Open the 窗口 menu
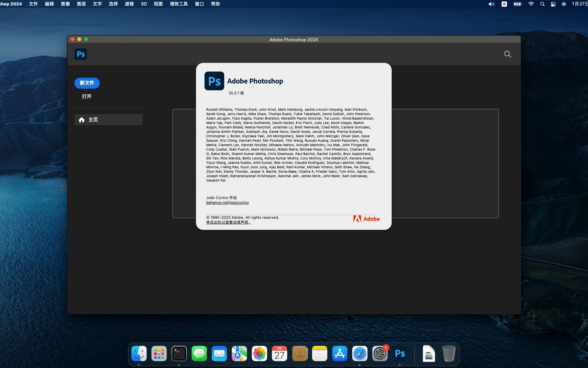588x368 pixels. tap(199, 4)
